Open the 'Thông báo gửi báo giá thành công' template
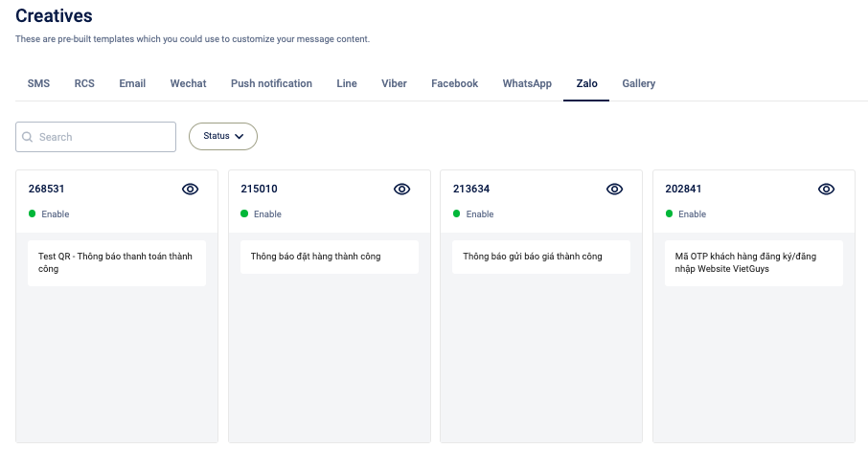 pyautogui.click(x=541, y=257)
